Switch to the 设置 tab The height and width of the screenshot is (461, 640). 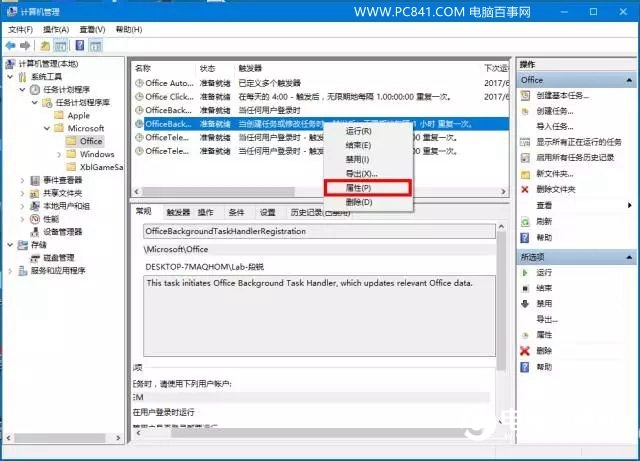[267, 212]
